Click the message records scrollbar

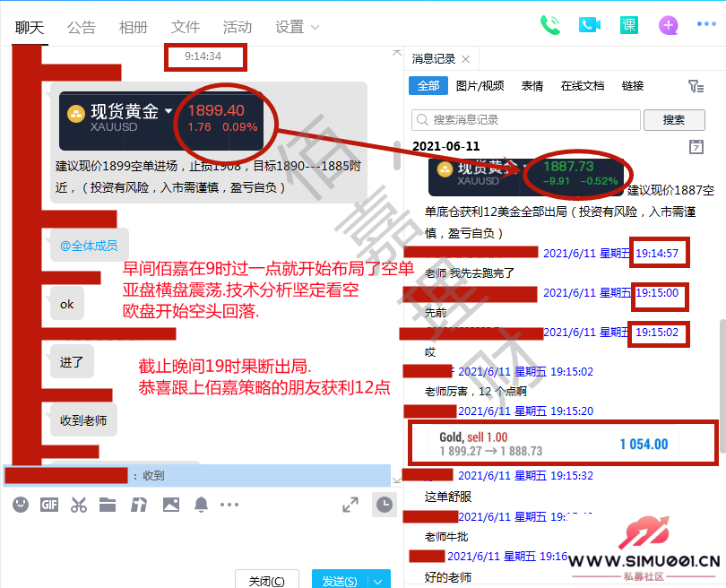[x=722, y=385]
